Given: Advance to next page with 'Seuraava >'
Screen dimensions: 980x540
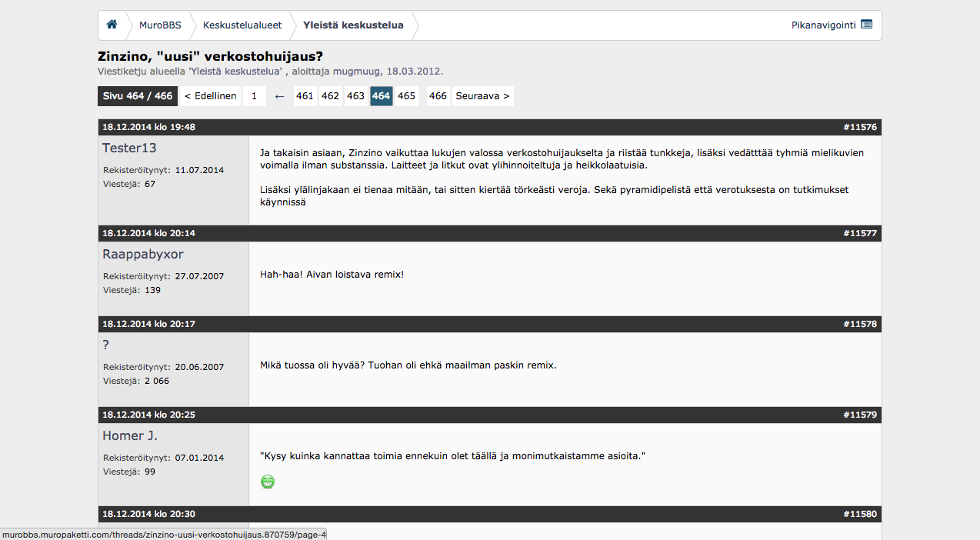Looking at the screenshot, I should 482,95.
